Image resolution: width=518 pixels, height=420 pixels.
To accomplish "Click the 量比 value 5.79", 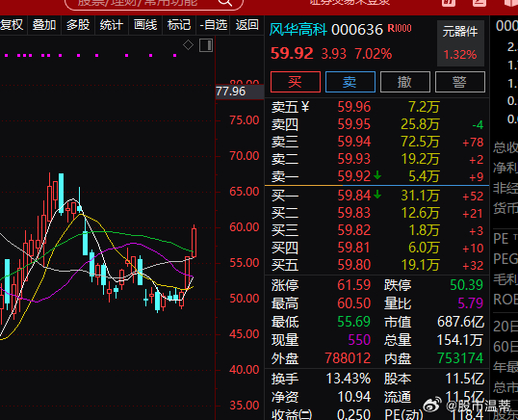I will pos(471,303).
